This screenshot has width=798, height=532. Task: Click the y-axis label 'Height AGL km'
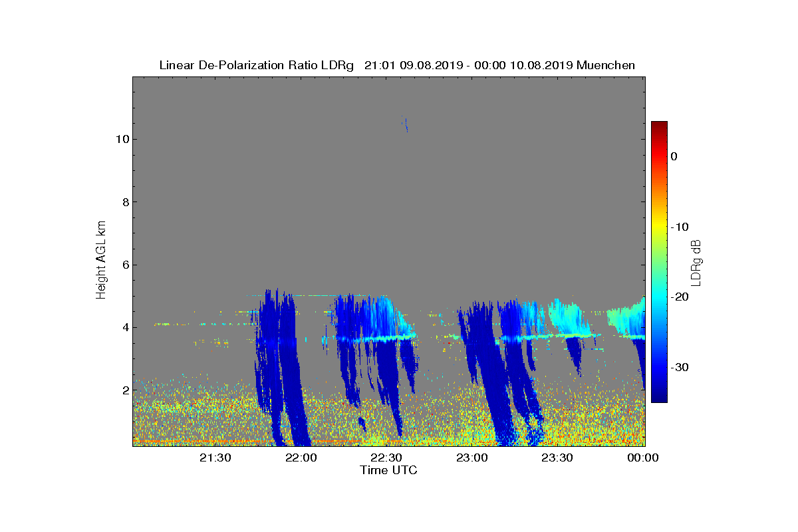[102, 261]
